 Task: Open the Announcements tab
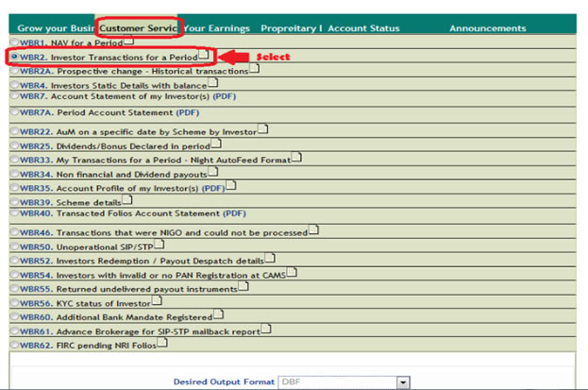coord(487,28)
